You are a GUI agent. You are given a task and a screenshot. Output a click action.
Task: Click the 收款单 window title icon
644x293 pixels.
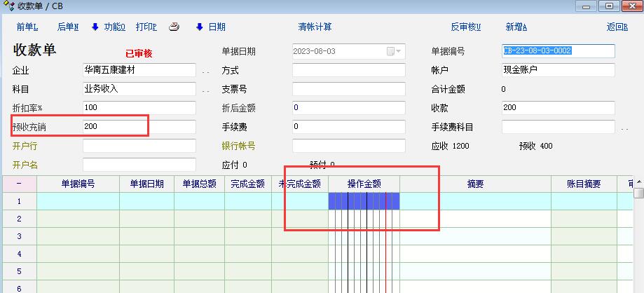pyautogui.click(x=8, y=6)
